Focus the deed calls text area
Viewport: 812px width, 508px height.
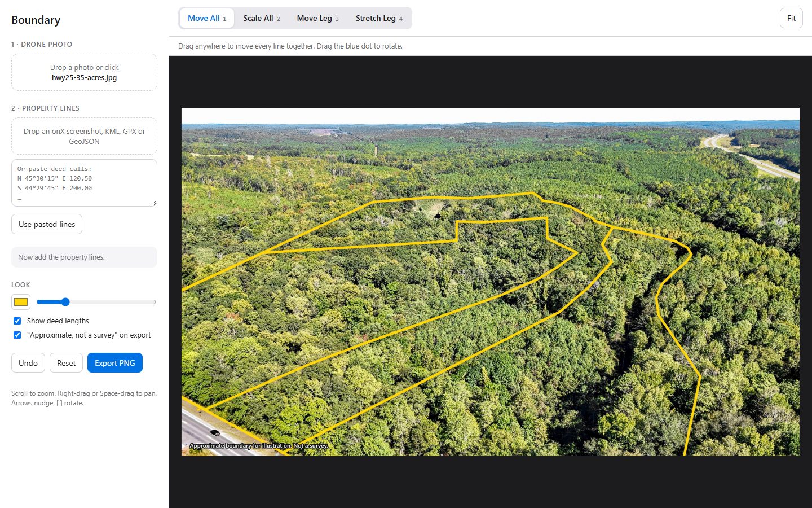click(84, 183)
